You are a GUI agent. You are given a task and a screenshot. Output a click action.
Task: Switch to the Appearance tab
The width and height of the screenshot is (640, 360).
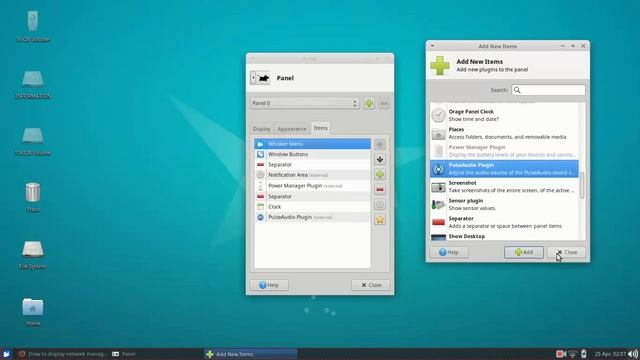tap(291, 129)
